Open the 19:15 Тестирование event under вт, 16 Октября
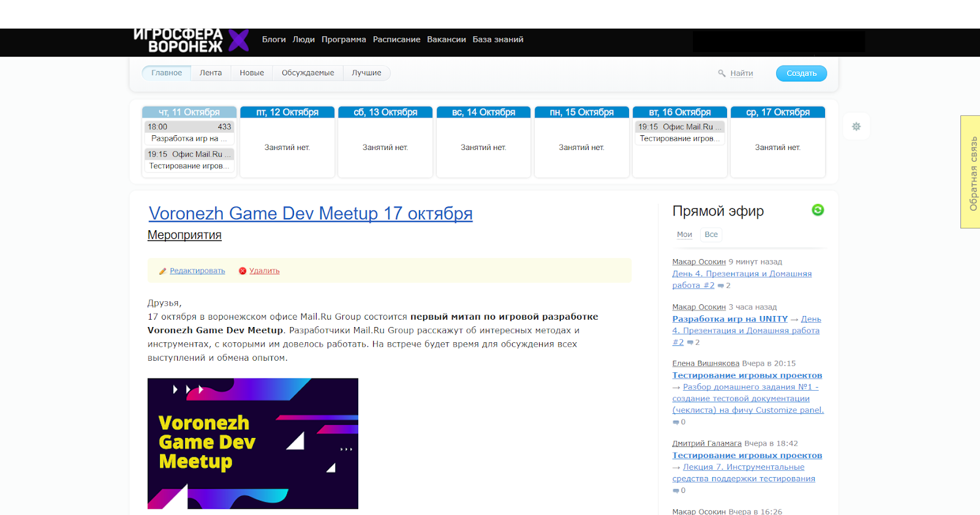 [x=680, y=133]
